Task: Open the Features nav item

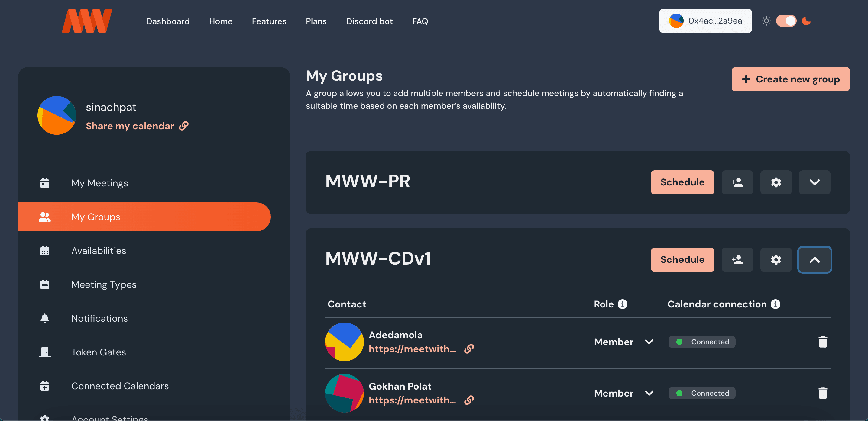Action: coord(269,21)
